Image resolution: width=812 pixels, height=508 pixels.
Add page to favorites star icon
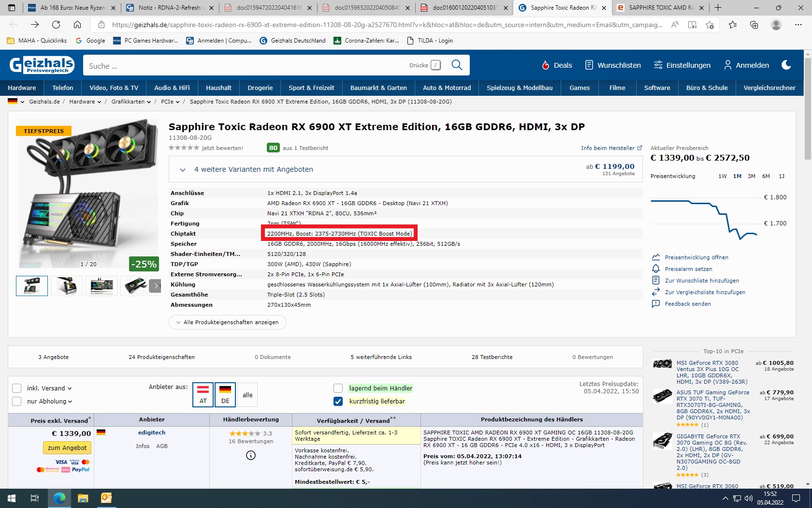710,25
